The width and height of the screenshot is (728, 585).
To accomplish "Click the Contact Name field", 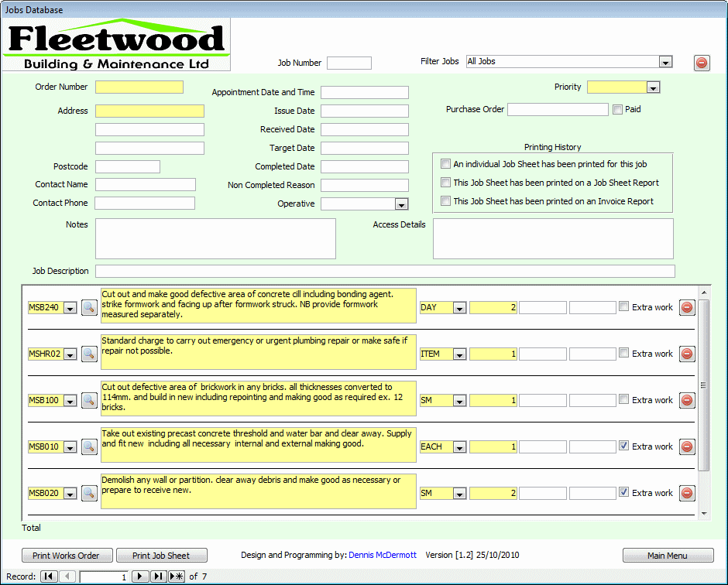I will pos(146,185).
